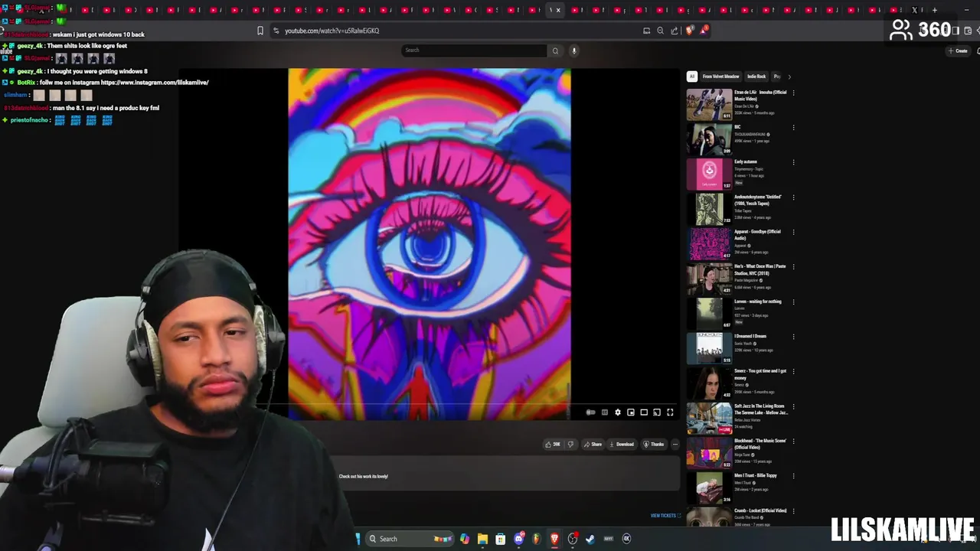Click the YouTube search field

pyautogui.click(x=474, y=51)
